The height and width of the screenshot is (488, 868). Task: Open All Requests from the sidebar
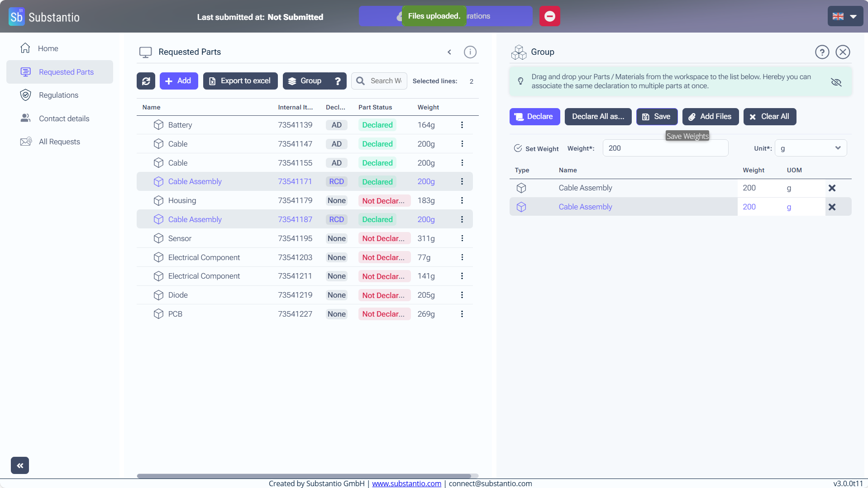(x=59, y=142)
